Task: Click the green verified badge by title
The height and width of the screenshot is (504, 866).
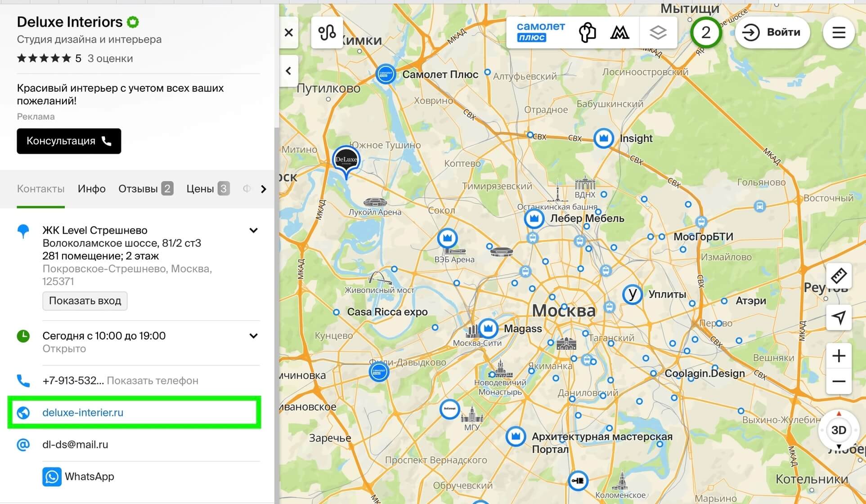Action: pyautogui.click(x=133, y=22)
